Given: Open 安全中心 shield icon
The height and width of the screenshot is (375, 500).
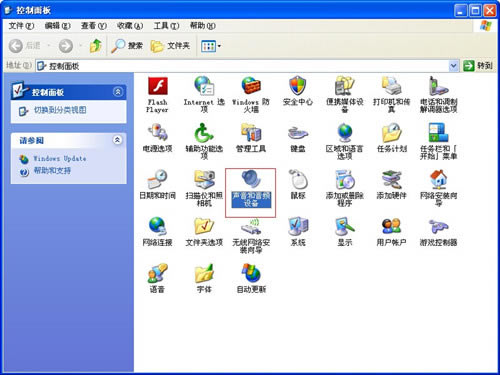Looking at the screenshot, I should (x=298, y=86).
